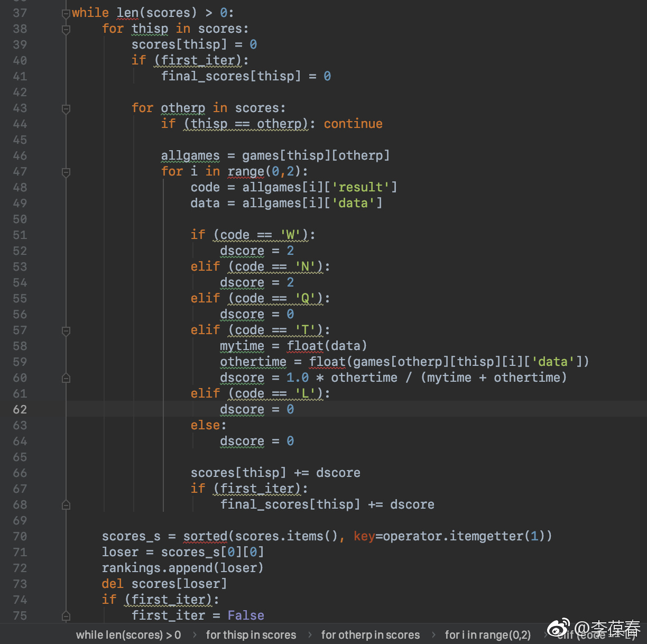Click 'for otherp in scores' breadcrumb
This screenshot has width=647, height=644.
370,635
